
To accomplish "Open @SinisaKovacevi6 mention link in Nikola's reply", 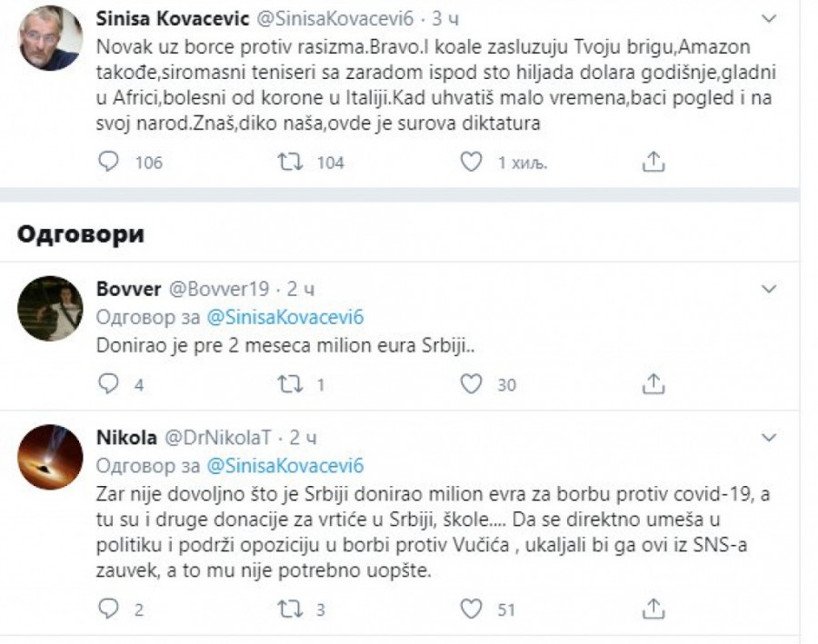I will pos(285,465).
